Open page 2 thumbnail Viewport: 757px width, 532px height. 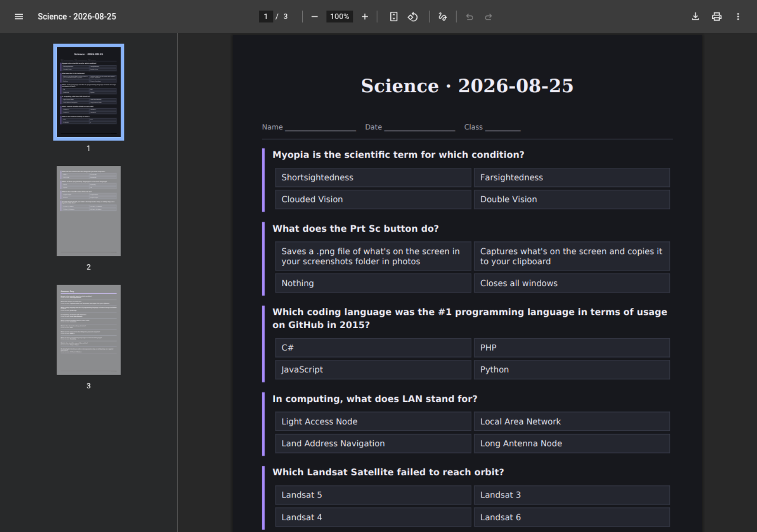pos(88,211)
